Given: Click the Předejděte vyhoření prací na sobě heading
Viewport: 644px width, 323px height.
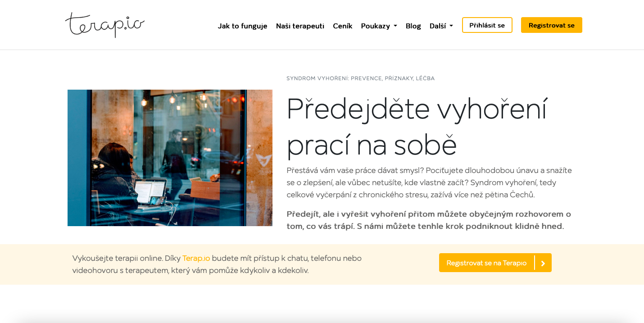Looking at the screenshot, I should pyautogui.click(x=417, y=127).
